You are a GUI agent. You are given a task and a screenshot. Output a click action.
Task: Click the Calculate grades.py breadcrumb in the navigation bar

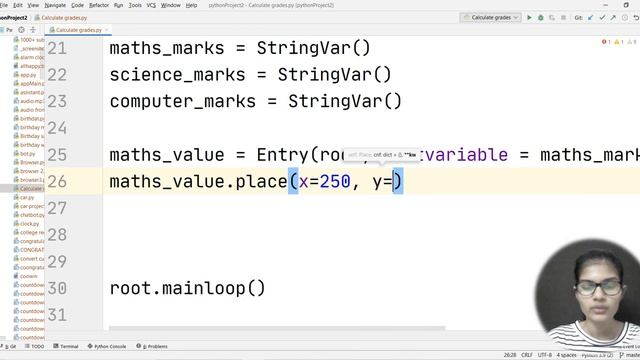61,18
